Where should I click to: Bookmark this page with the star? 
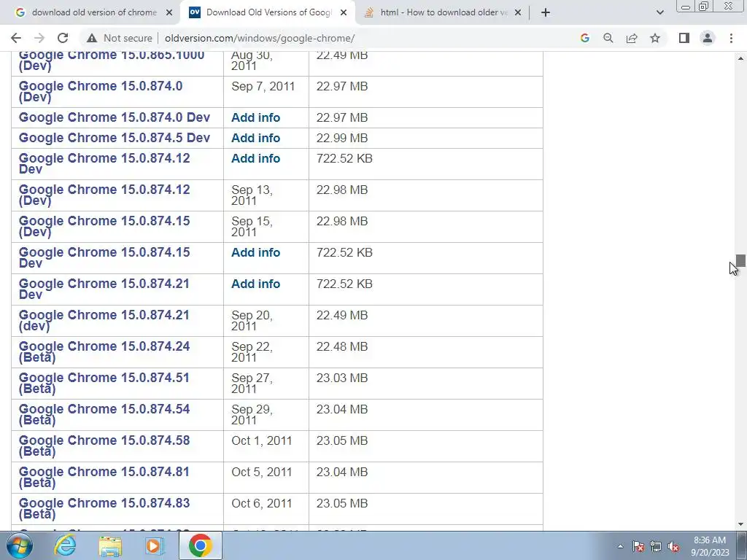(x=655, y=38)
